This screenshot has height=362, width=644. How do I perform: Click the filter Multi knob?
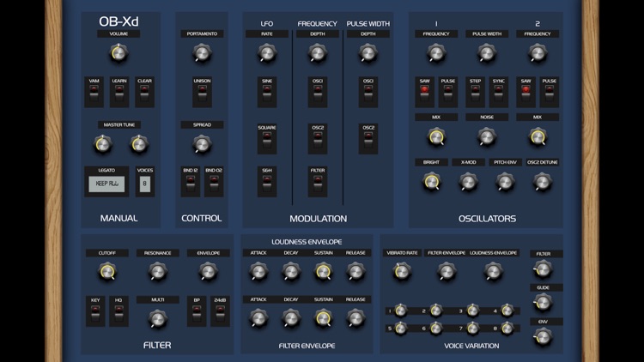pyautogui.click(x=158, y=318)
